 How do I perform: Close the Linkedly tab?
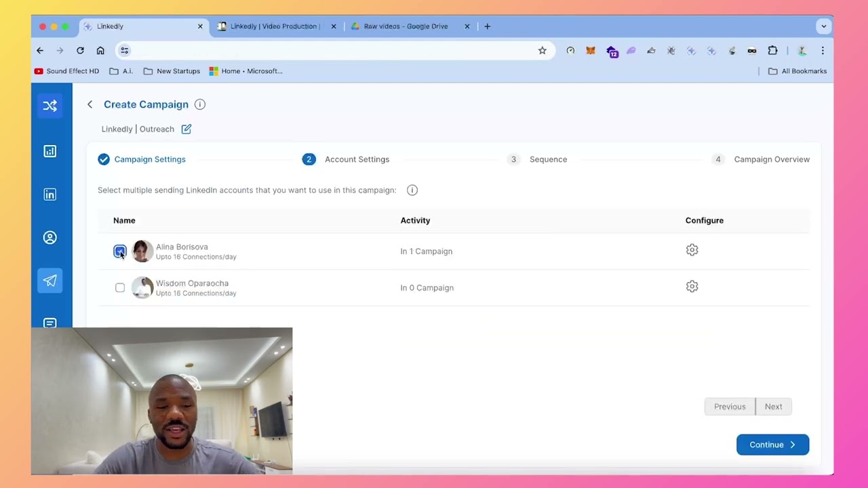click(x=200, y=26)
